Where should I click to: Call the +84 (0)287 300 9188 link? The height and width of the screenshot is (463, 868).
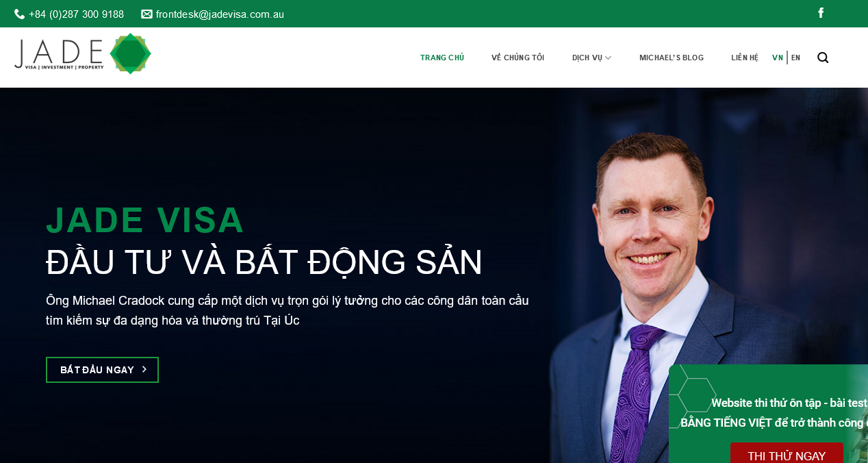(76, 14)
